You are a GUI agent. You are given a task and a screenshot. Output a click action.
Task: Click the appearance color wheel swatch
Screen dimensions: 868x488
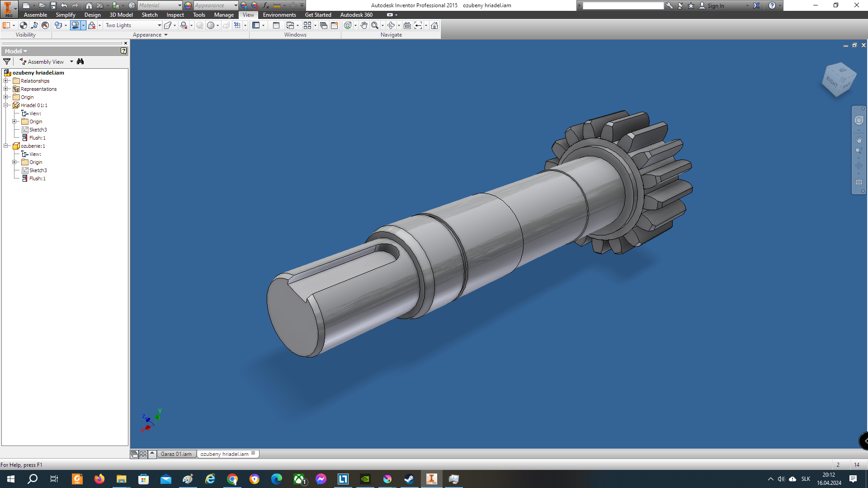188,5
